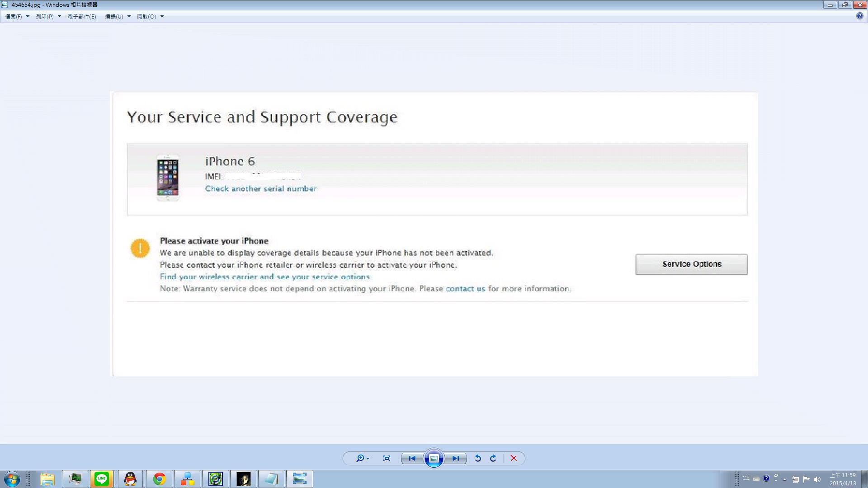Open the zoom magnifier control

click(x=362, y=458)
